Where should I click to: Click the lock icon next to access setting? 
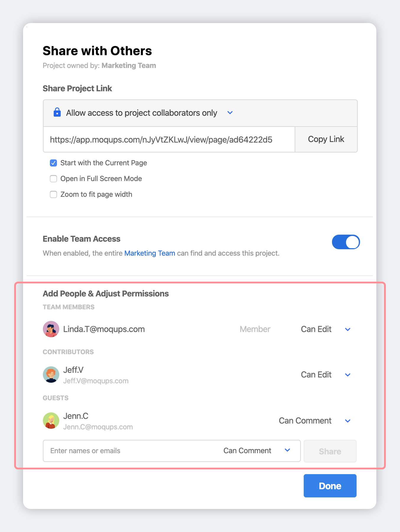click(x=57, y=112)
